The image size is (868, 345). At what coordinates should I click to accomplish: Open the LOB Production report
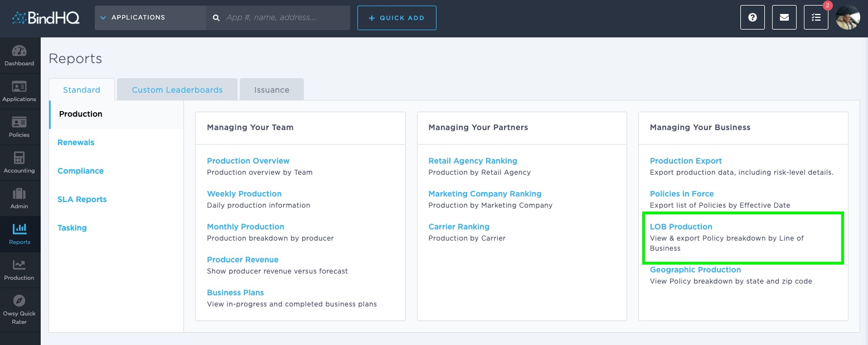click(x=681, y=227)
